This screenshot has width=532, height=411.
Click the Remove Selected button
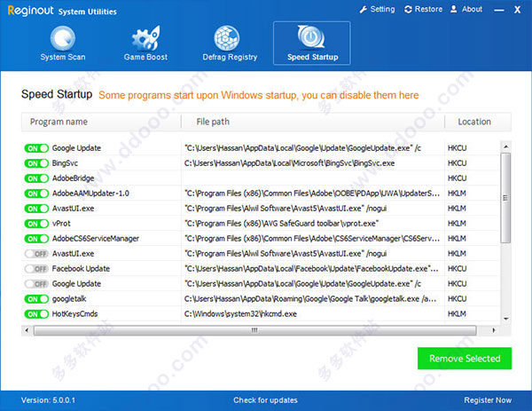465,359
